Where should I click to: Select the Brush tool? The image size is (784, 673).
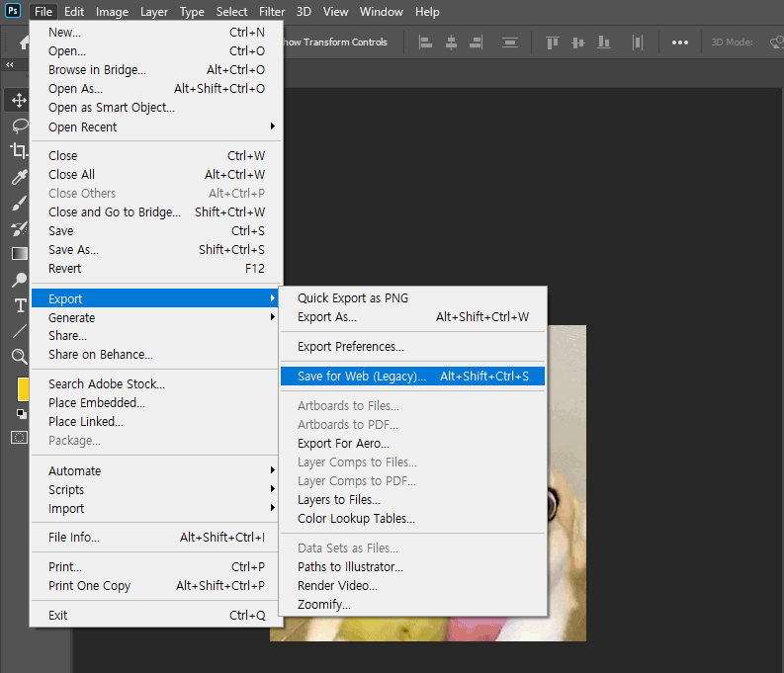point(19,203)
